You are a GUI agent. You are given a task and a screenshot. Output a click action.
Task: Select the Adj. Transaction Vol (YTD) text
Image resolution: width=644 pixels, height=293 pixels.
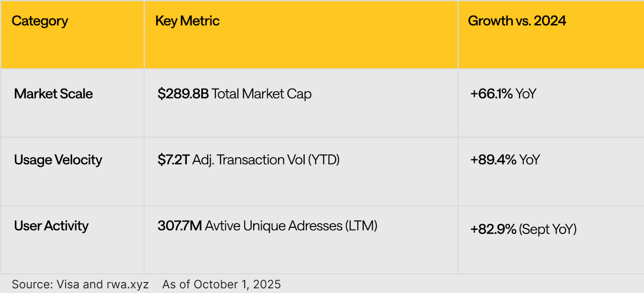coord(266,160)
